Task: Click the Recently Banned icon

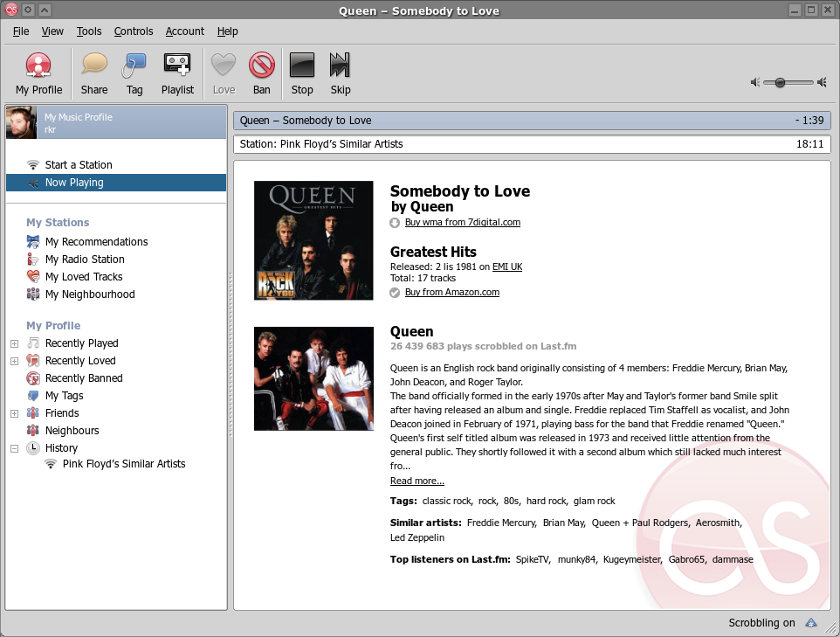Action: 33,378
